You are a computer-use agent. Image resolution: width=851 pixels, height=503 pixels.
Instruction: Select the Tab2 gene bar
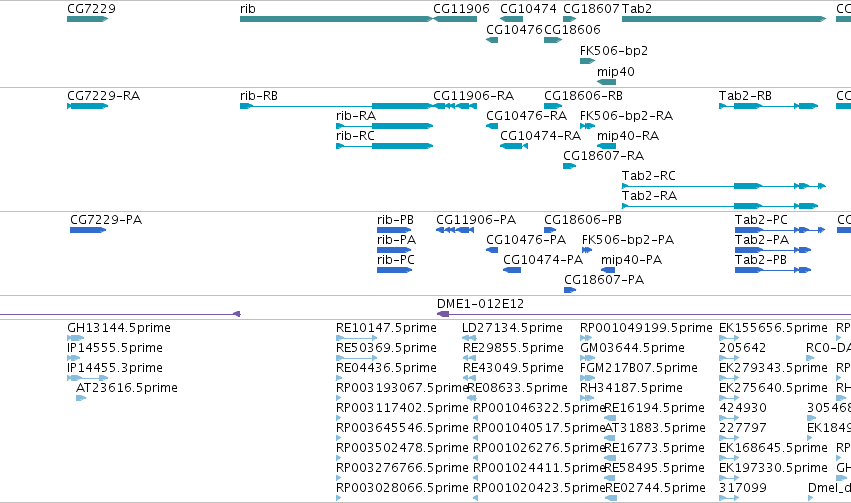[723, 19]
